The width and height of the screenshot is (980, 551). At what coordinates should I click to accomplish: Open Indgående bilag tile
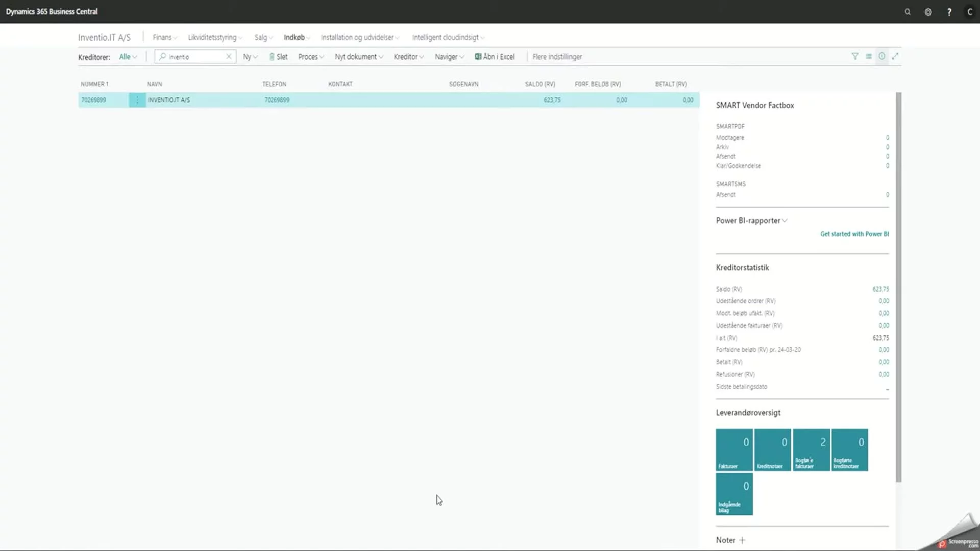734,493
